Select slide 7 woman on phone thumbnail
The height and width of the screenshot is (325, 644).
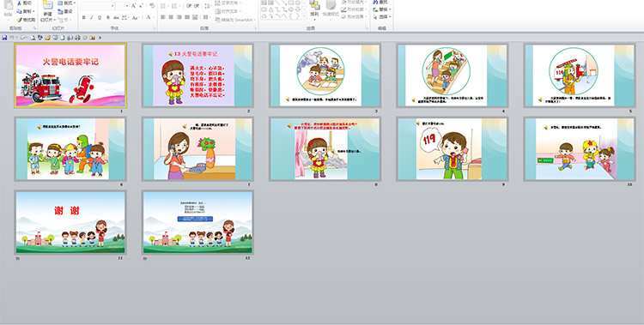coord(197,149)
